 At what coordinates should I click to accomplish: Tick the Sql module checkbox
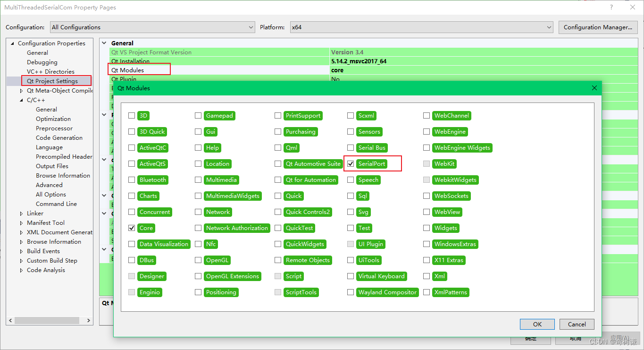click(x=351, y=196)
